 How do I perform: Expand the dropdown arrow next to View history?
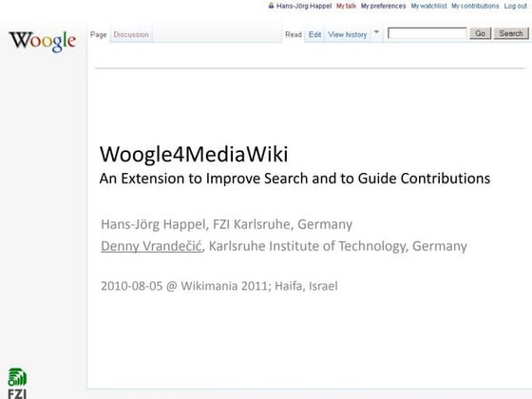tap(376, 32)
